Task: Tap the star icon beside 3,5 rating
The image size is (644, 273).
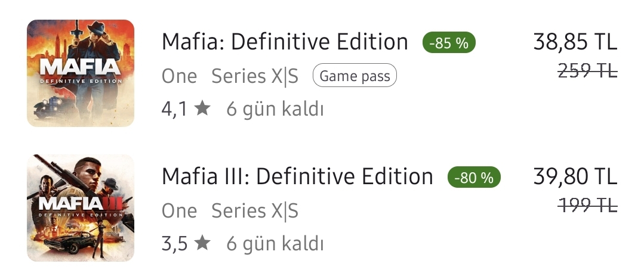Action: [202, 243]
